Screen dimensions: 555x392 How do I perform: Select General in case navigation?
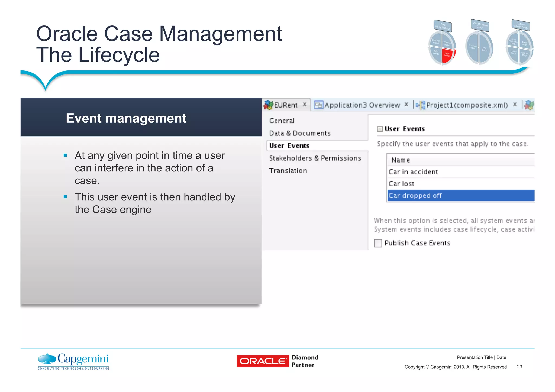click(282, 121)
